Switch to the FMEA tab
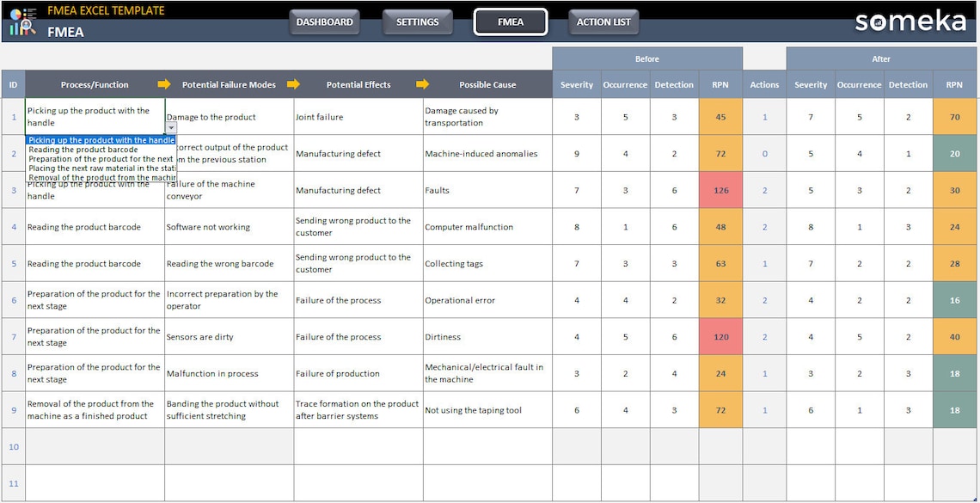Viewport: 980px width, 503px height. [511, 22]
